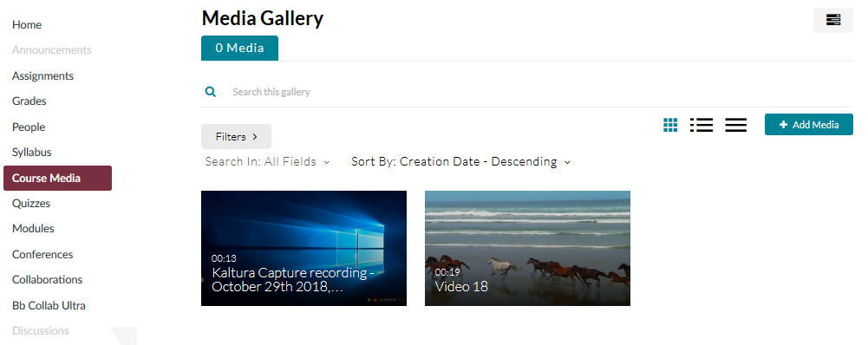Open the Sort By: Creation Date dropdown
The width and height of the screenshot is (868, 345).
click(x=460, y=162)
